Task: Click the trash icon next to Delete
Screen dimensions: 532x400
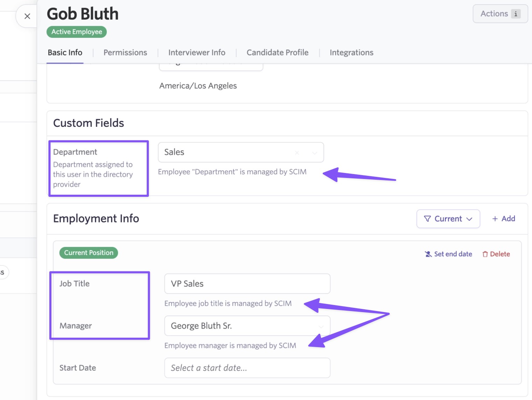Action: [x=485, y=254]
